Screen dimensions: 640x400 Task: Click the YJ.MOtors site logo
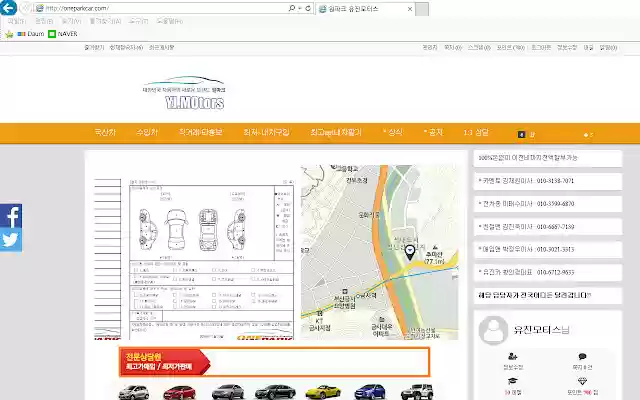coord(184,93)
